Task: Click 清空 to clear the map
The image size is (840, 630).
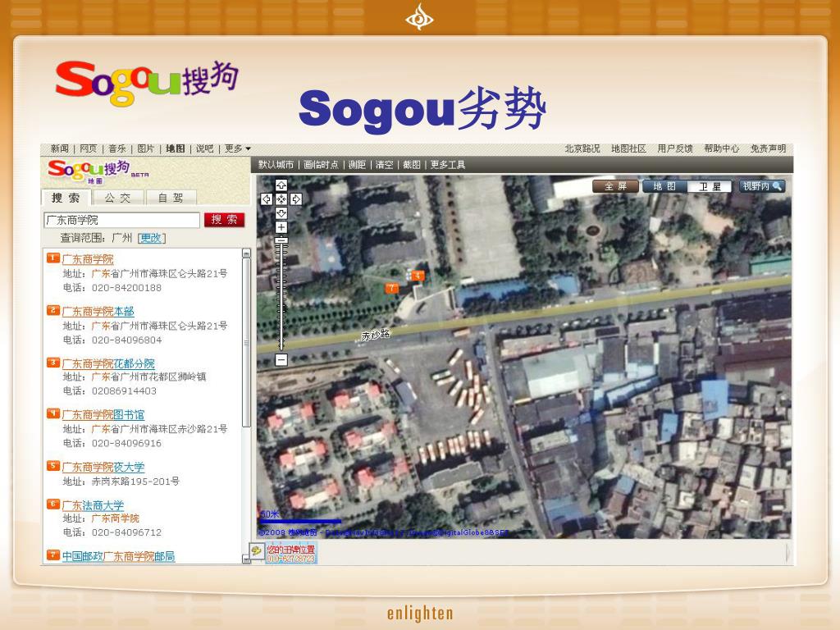Action: (x=384, y=165)
